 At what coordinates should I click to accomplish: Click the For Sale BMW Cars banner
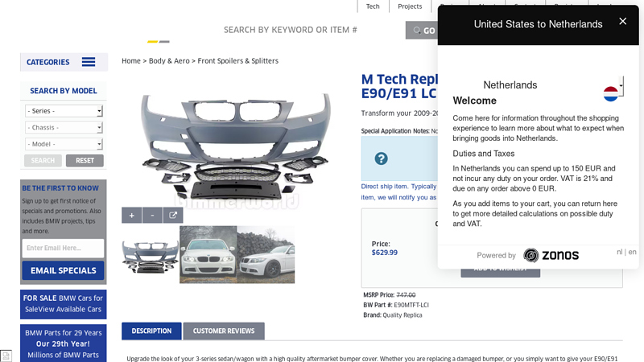coord(64,304)
